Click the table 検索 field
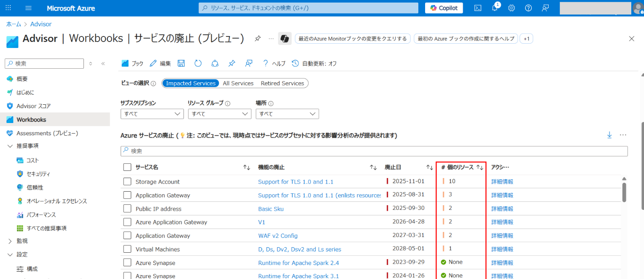The height and width of the screenshot is (279, 644). [x=374, y=151]
